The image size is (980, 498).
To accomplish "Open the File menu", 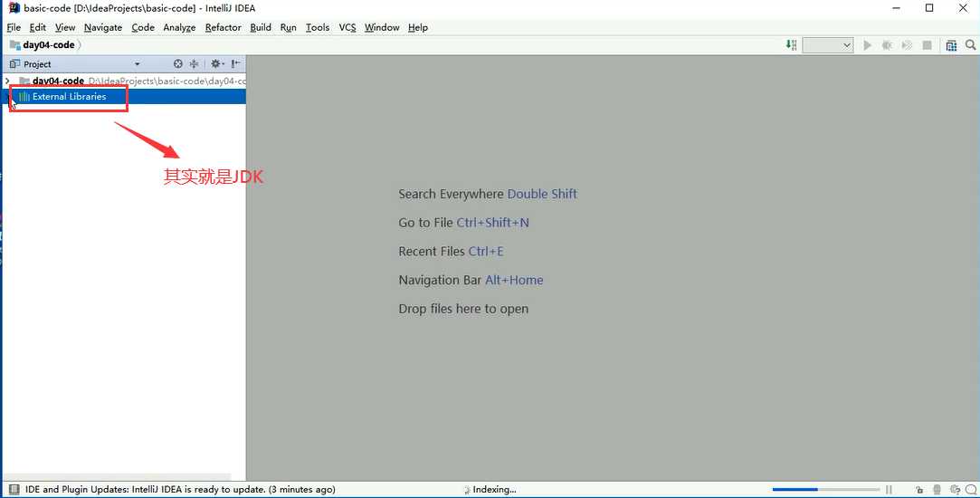I will (14, 27).
